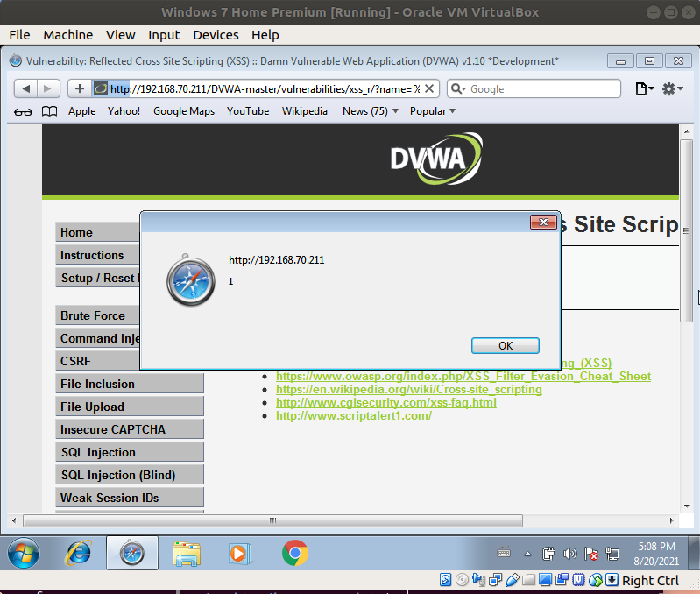Click the Safari back navigation arrow
Image resolution: width=700 pixels, height=594 pixels.
click(x=26, y=88)
